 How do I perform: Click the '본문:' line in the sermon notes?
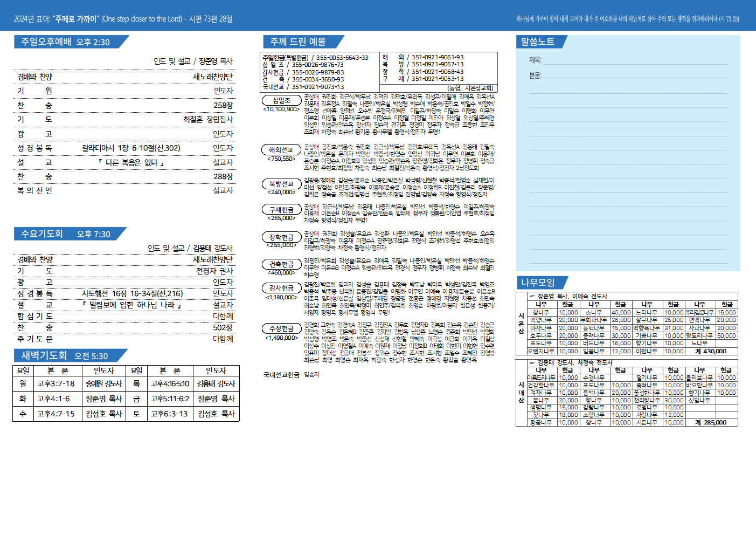coord(628,76)
